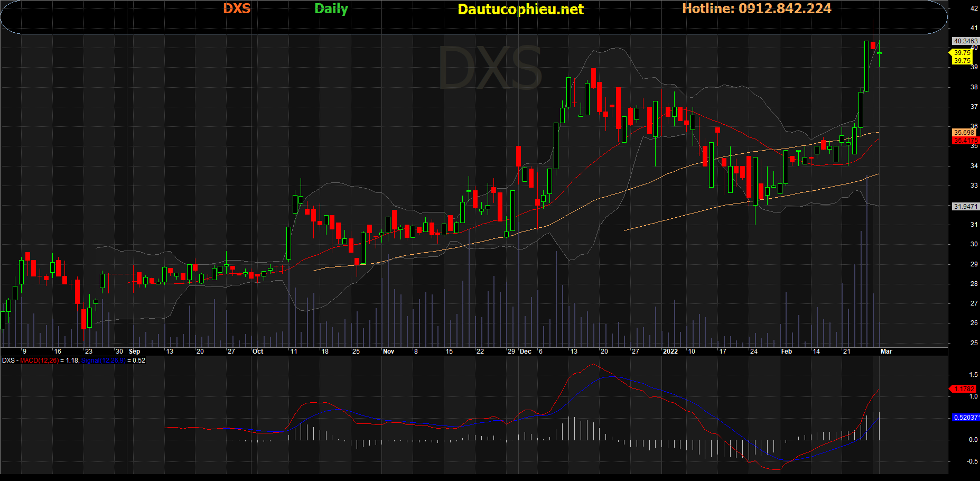Screen dimensions: 980x481
Task: Click the Hotline 0912.842.224 text
Action: point(757,9)
